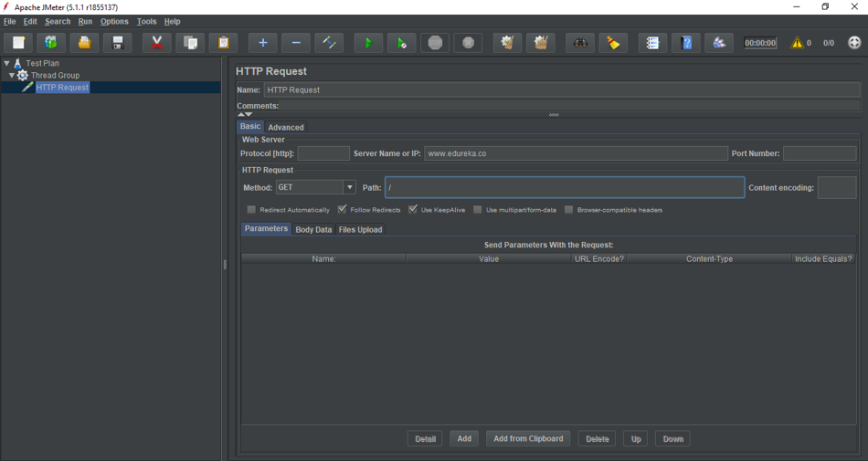Viewport: 868px width, 461px height.
Task: Click the Port Number field
Action: (x=820, y=153)
